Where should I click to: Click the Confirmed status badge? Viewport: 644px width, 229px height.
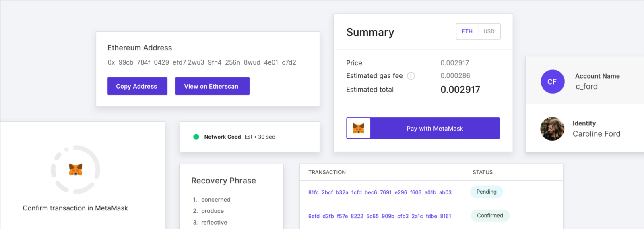[490, 216]
